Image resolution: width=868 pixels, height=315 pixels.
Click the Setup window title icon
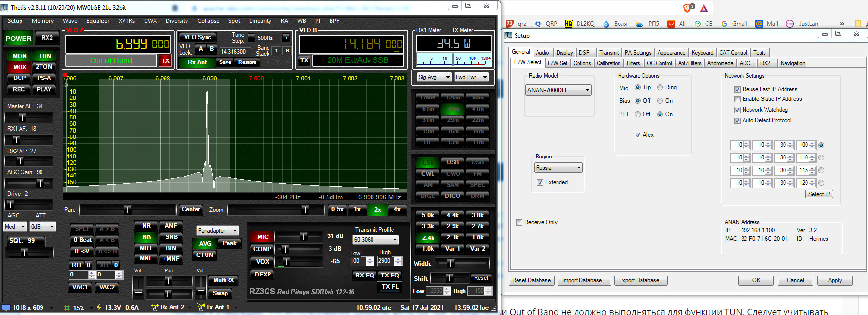[508, 35]
